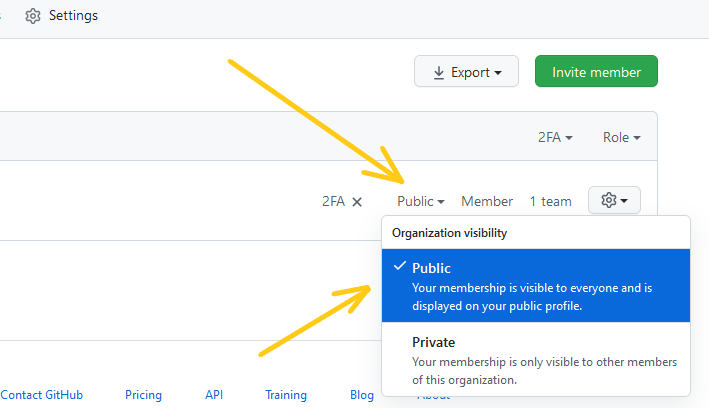709x408 pixels.
Task: Click the Invite member button
Action: [596, 72]
